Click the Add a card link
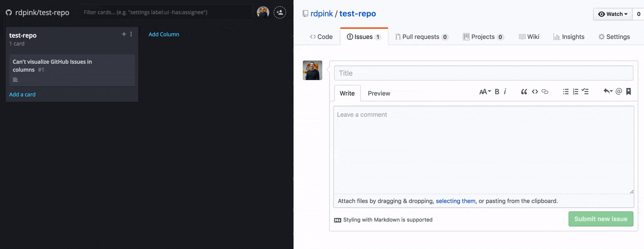Viewport: 644px width, 249px height. coord(22,94)
